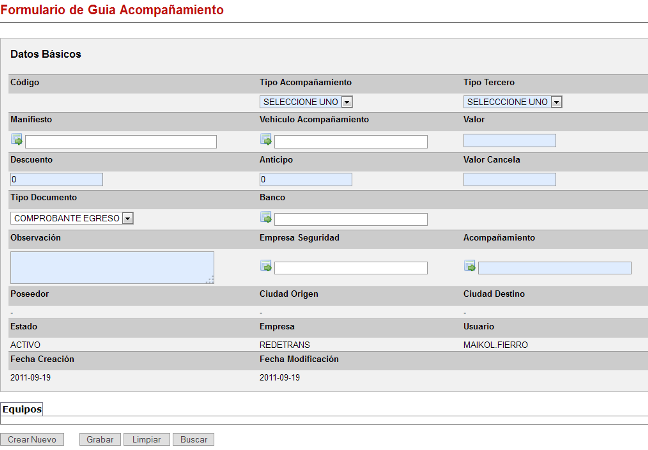Screen dimensions: 648x450
Task: Select the Descuento input field
Action: (x=57, y=180)
